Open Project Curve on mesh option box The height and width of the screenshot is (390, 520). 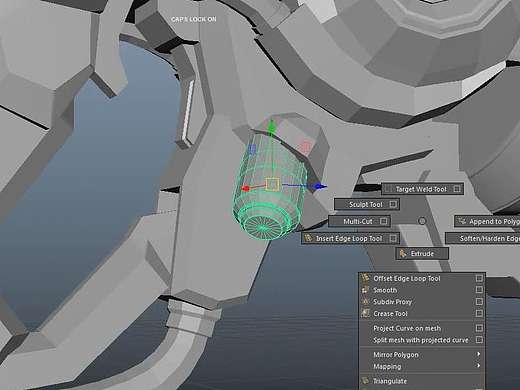[x=479, y=328]
